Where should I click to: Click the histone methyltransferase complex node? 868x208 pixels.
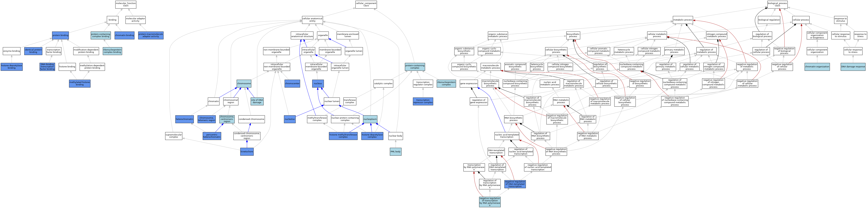point(343,136)
